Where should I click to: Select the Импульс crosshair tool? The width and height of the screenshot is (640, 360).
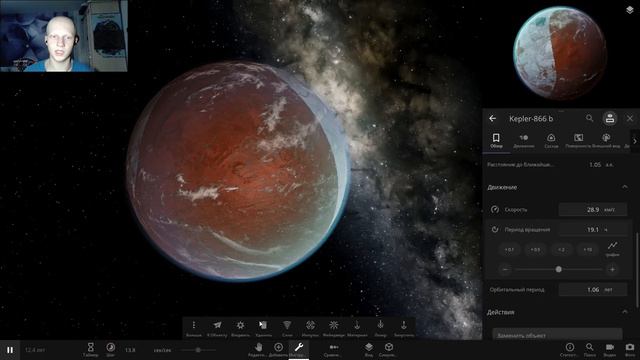tap(310, 328)
